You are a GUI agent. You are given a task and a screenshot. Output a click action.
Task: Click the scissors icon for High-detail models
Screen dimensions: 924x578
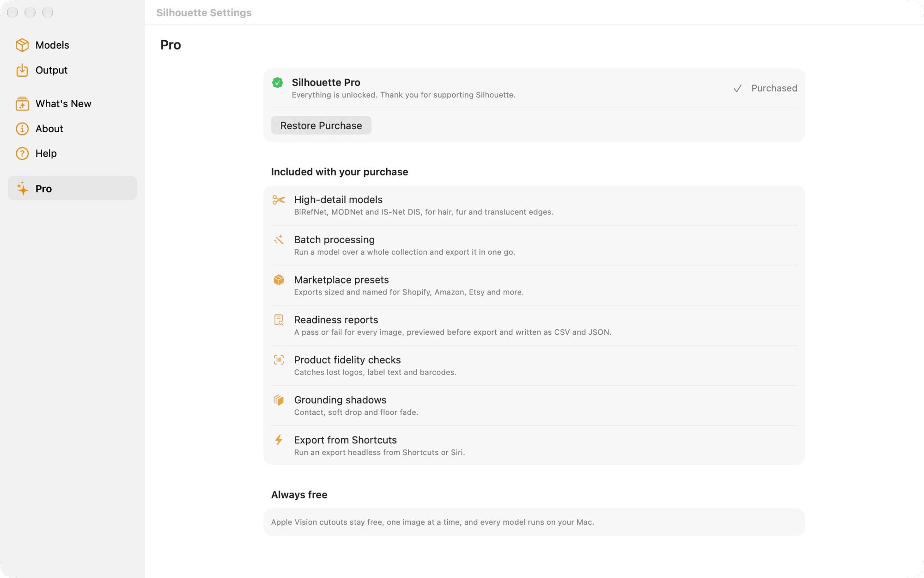coord(279,200)
